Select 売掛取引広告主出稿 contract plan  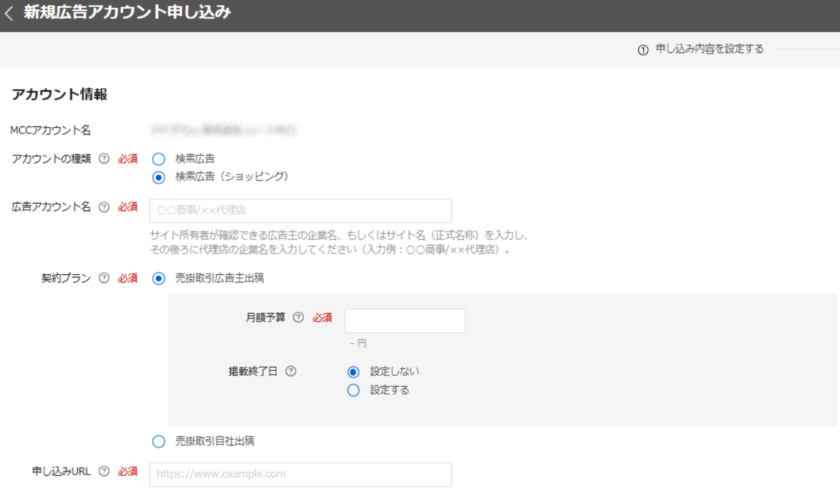point(158,278)
